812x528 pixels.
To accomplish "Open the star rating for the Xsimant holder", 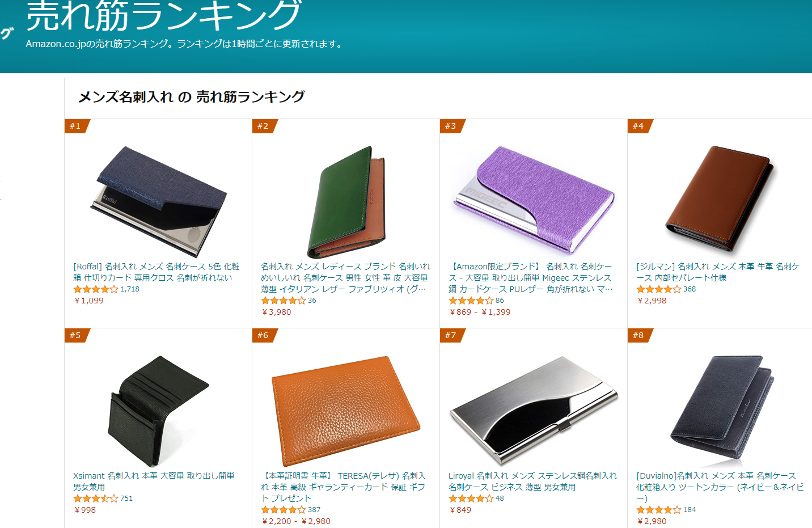I will (x=96, y=499).
